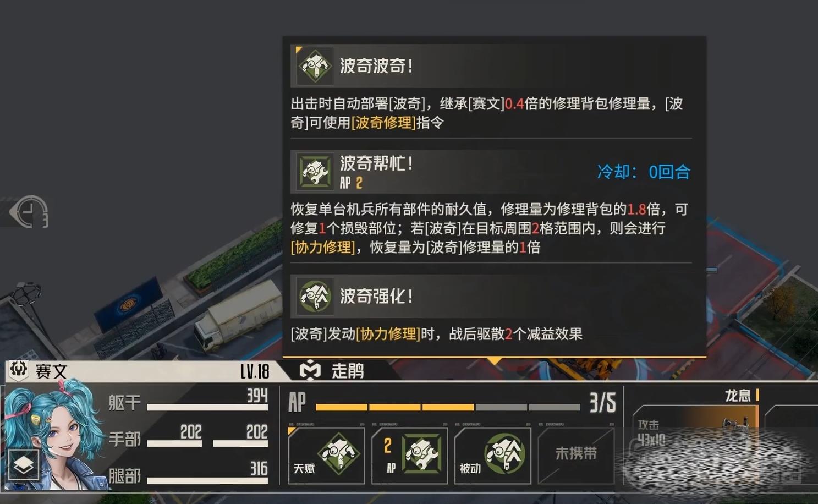Click the 波奇波奇! talent icon in tooltip
This screenshot has height=504, width=818.
(x=315, y=66)
